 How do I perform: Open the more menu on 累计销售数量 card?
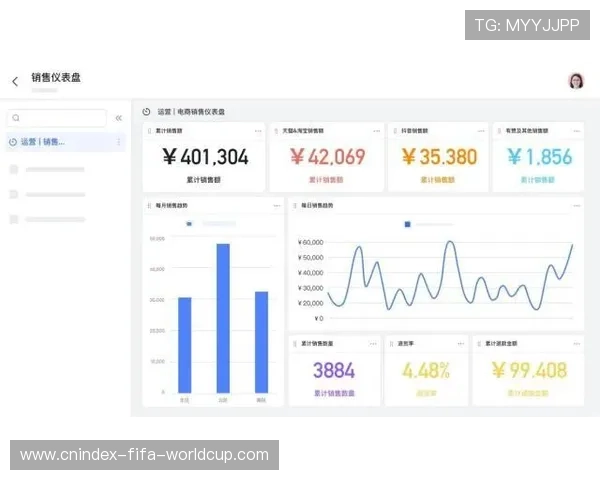pos(373,344)
